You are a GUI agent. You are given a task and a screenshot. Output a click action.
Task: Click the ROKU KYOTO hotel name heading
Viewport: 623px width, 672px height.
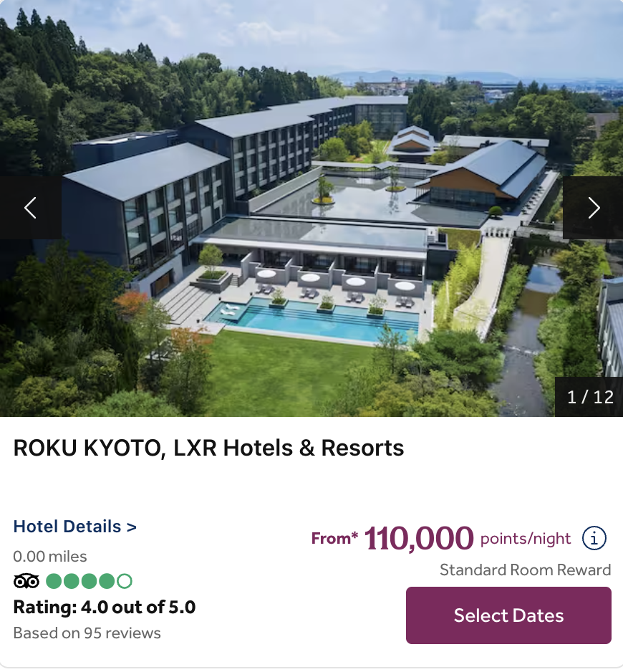point(208,448)
